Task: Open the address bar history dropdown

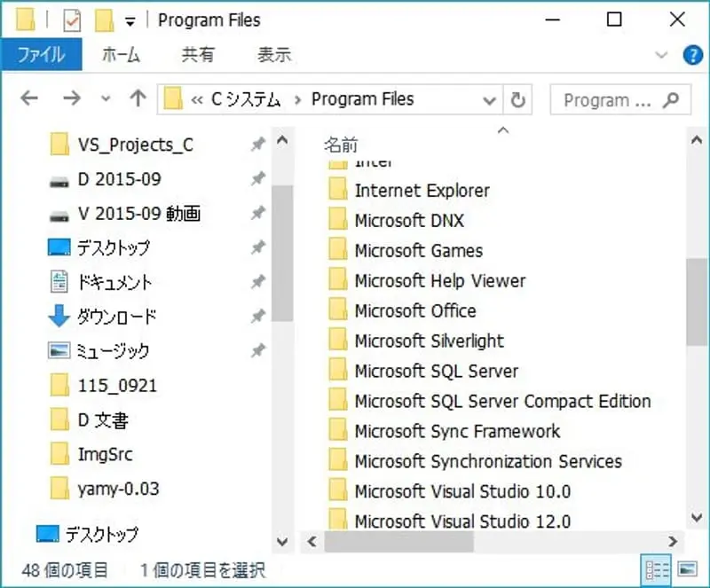Action: [x=489, y=99]
